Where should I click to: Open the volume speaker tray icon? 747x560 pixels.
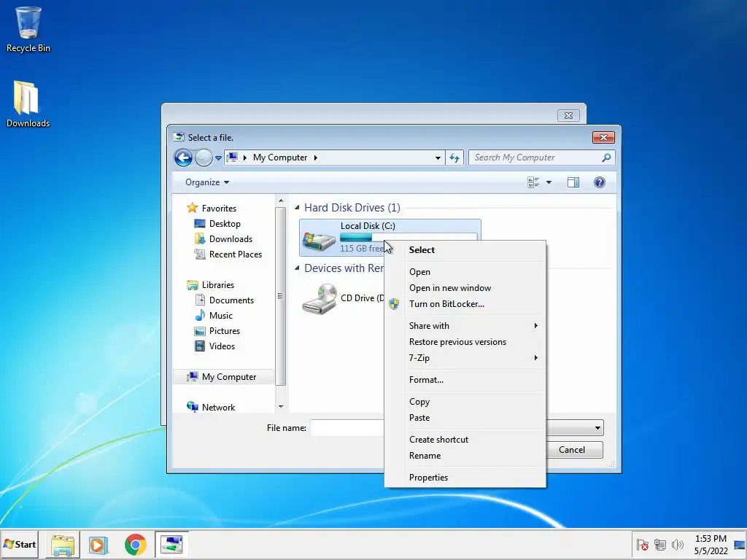[677, 544]
